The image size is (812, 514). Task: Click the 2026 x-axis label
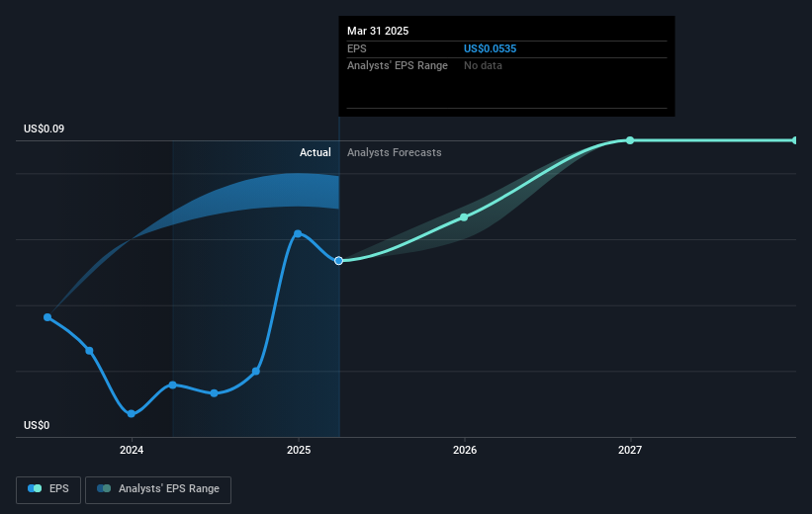[x=465, y=450]
